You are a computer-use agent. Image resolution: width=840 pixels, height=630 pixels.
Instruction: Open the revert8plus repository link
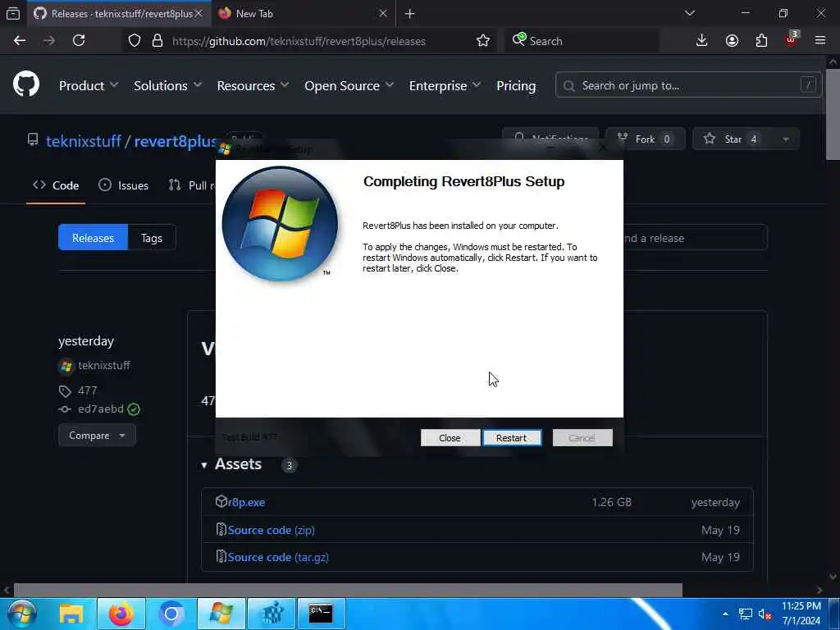tap(176, 141)
